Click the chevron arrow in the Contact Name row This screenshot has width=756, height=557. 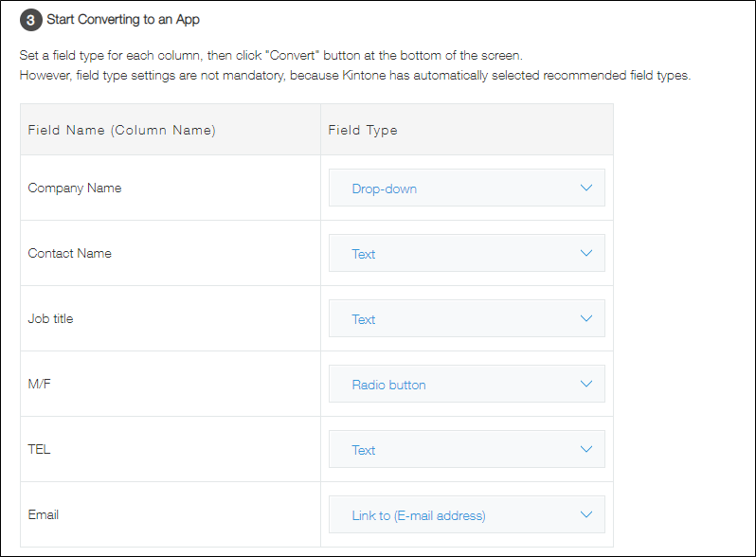pyautogui.click(x=585, y=253)
